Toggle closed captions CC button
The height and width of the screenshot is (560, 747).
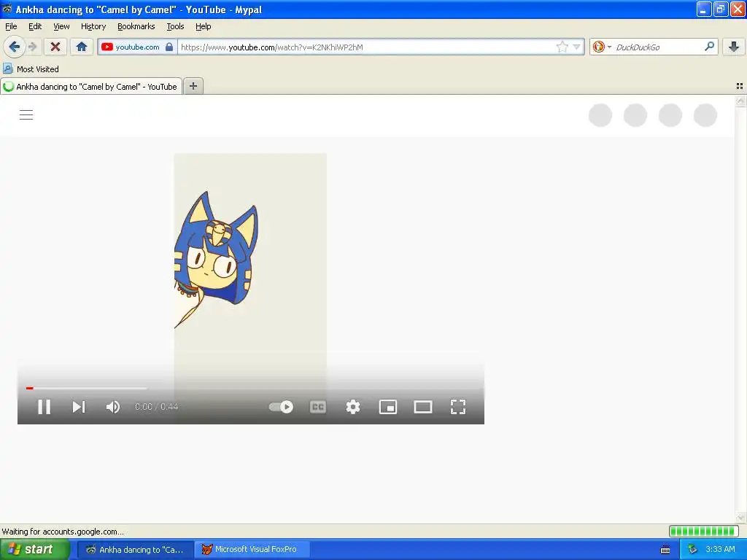[x=318, y=407]
